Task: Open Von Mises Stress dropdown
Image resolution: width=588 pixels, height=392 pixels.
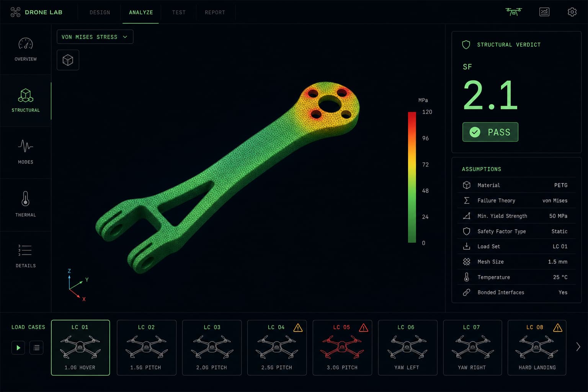Action: pyautogui.click(x=95, y=37)
